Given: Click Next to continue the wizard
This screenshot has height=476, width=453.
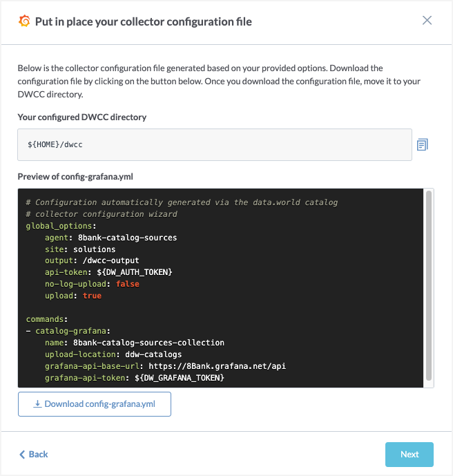Looking at the screenshot, I should pos(409,454).
